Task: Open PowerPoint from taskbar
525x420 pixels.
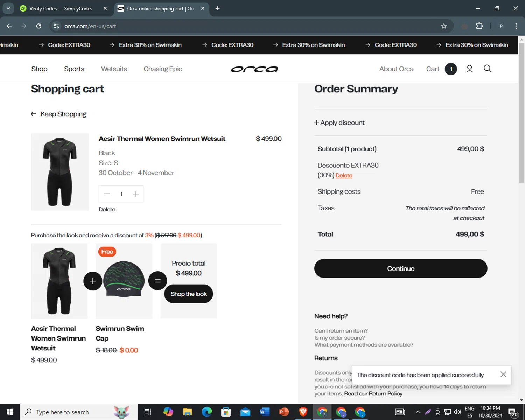Action: (284, 412)
